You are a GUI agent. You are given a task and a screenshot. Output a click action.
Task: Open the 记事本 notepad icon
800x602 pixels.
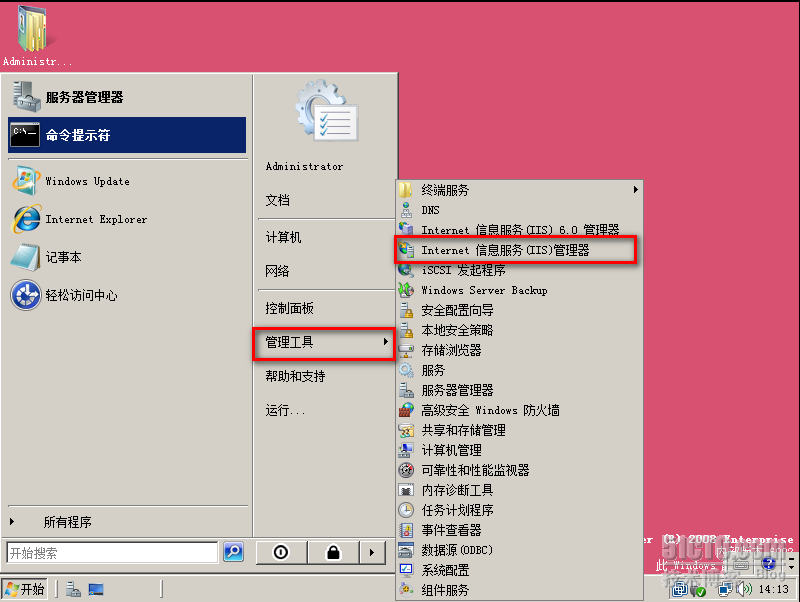point(26,257)
